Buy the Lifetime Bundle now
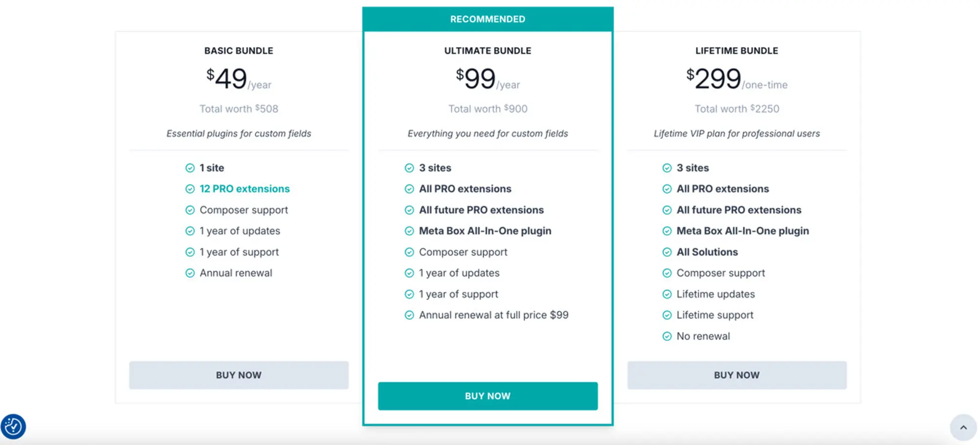This screenshot has height=445, width=980. click(736, 375)
